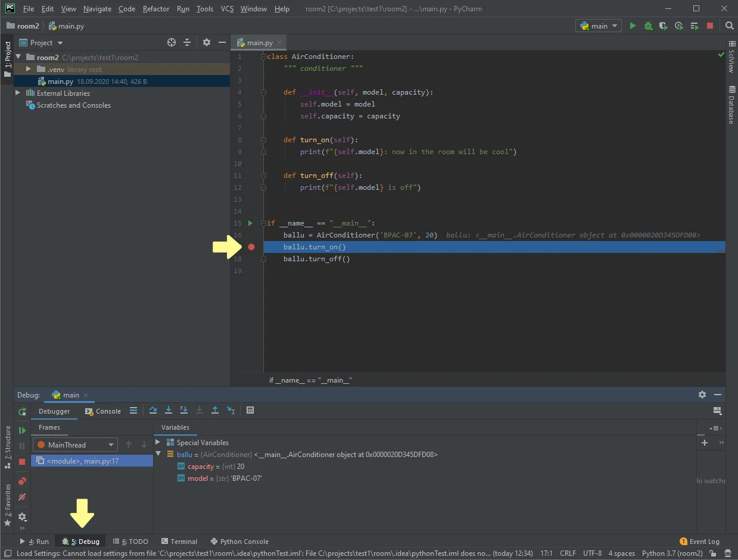Switch to the Console tab
Image resolution: width=738 pixels, height=560 pixels.
103,411
